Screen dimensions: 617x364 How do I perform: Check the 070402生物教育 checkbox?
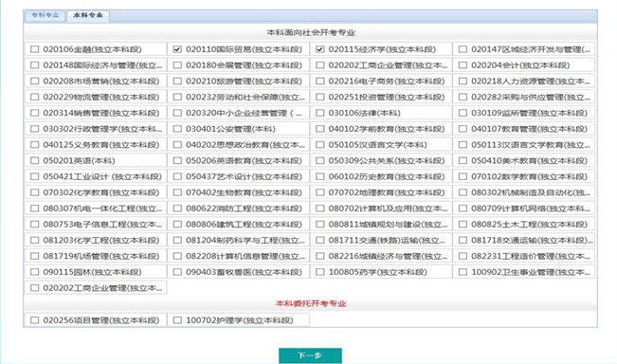click(177, 192)
